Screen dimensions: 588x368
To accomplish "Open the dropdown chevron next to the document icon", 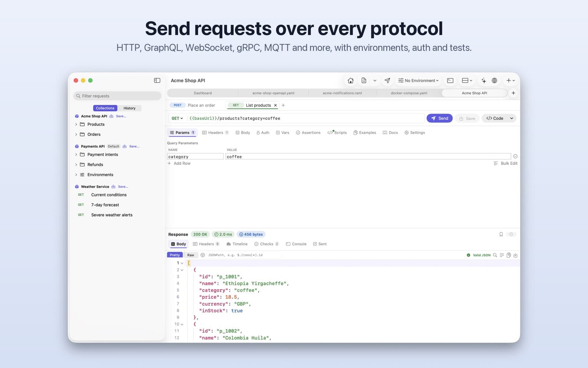I will 375,81.
